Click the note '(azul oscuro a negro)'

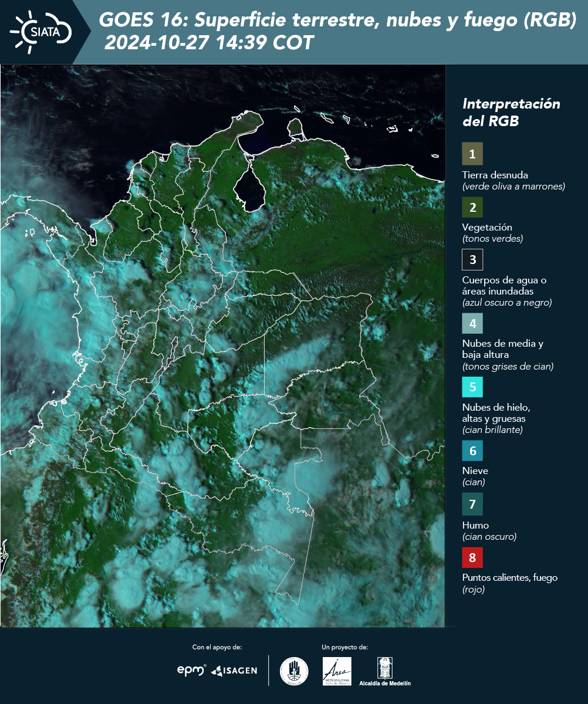coord(507,303)
